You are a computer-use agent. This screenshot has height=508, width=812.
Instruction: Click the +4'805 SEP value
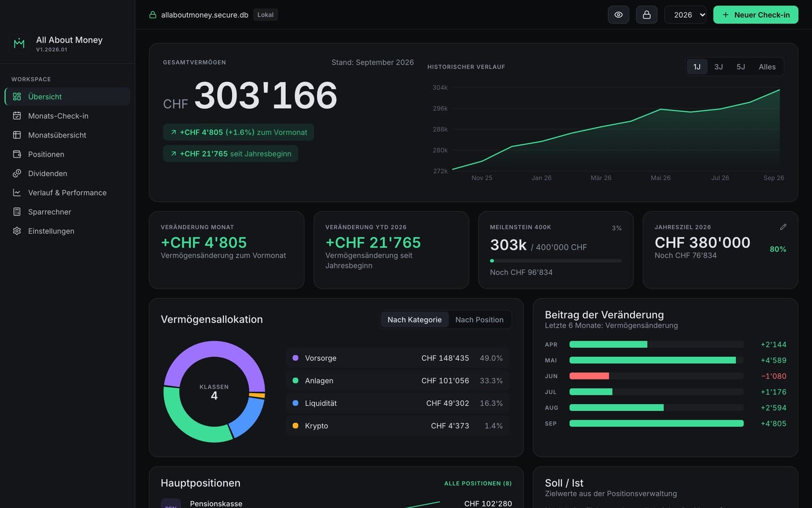point(773,423)
